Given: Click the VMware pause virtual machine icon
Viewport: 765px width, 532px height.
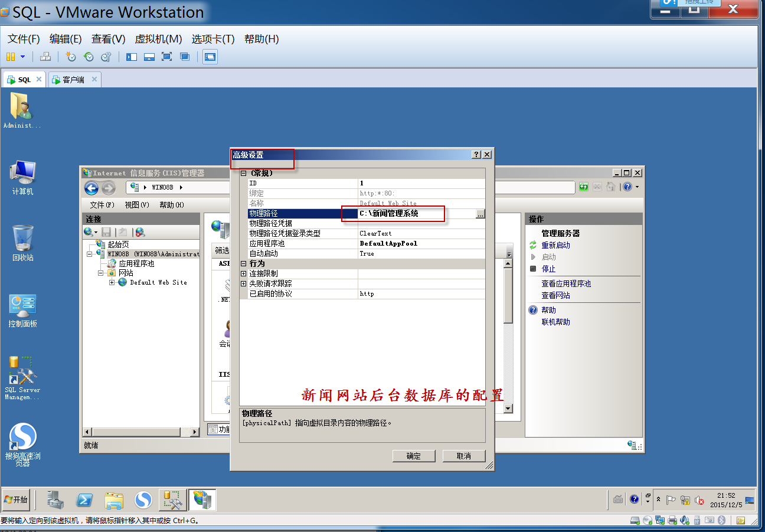Looking at the screenshot, I should (x=11, y=57).
